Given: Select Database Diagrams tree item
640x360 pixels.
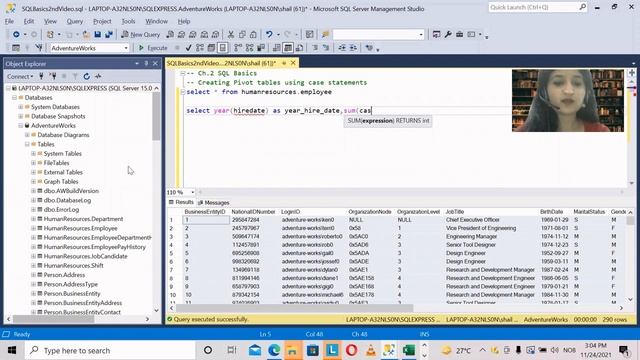Looking at the screenshot, I should tap(63, 135).
